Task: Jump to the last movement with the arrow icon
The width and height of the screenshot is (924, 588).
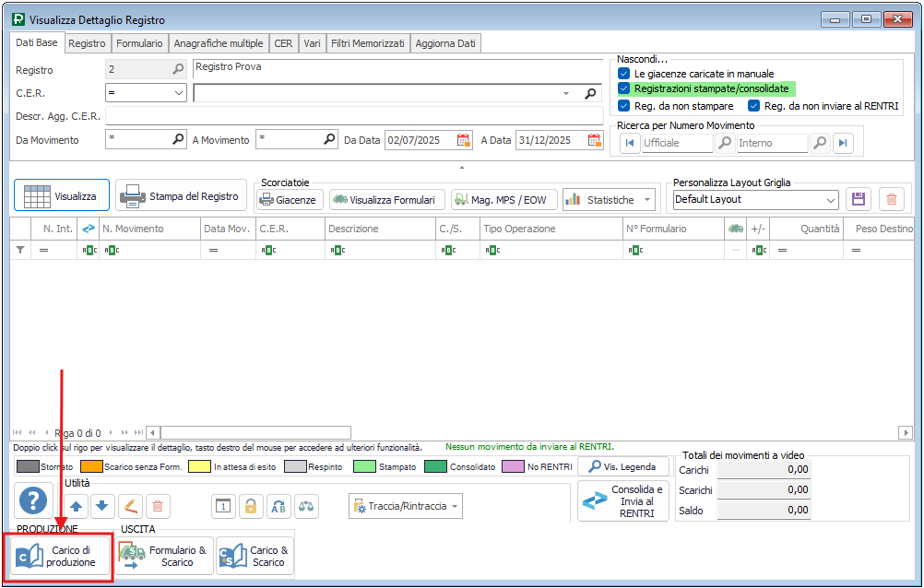Action: [843, 143]
